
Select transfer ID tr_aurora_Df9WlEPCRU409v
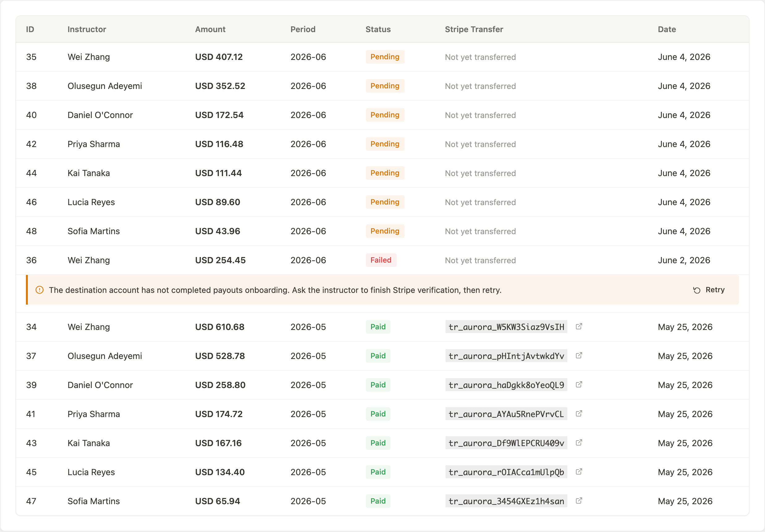506,443
